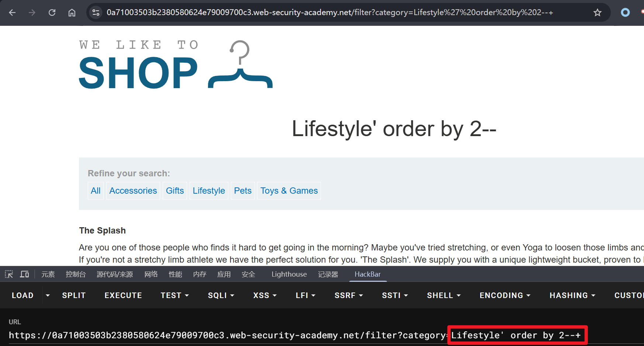Image resolution: width=644 pixels, height=346 pixels.
Task: Open the 控制台 (Console) DevTools tab
Action: click(x=76, y=274)
